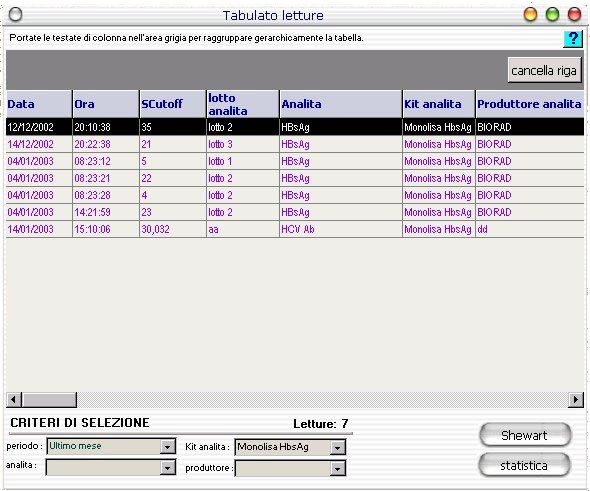Click the cancella riga button

544,70
